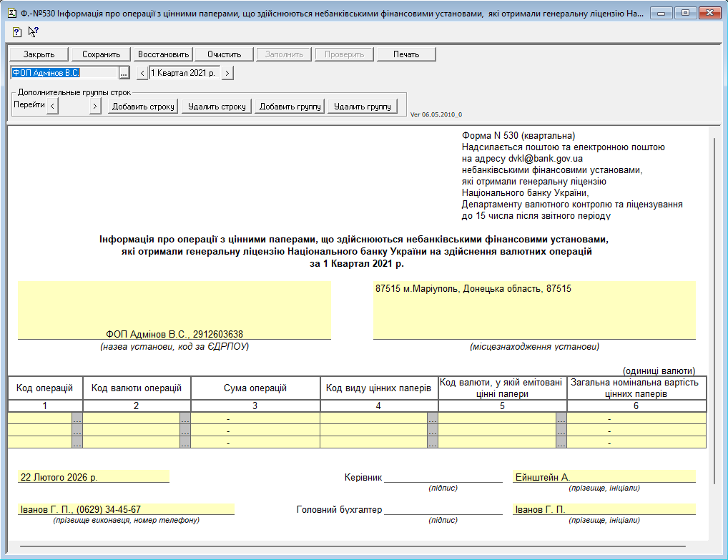Jump to next row group in Перейти
The image size is (728, 560).
coord(95,107)
